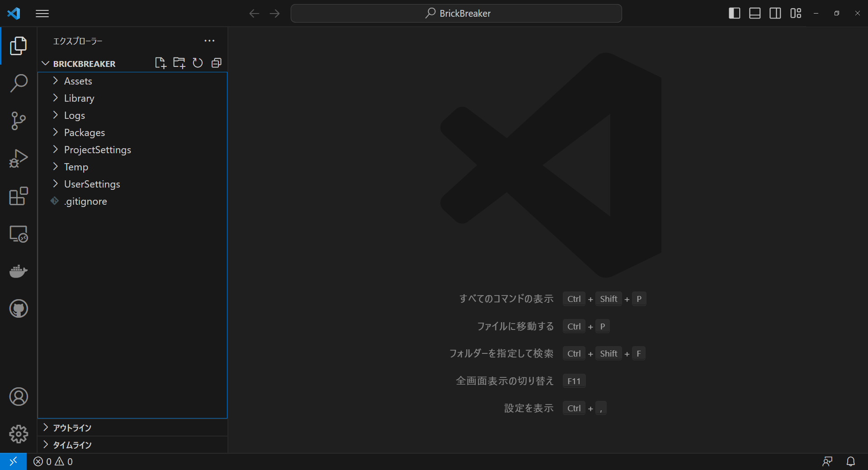The width and height of the screenshot is (868, 470).
Task: Toggle the primary side bar
Action: click(734, 14)
